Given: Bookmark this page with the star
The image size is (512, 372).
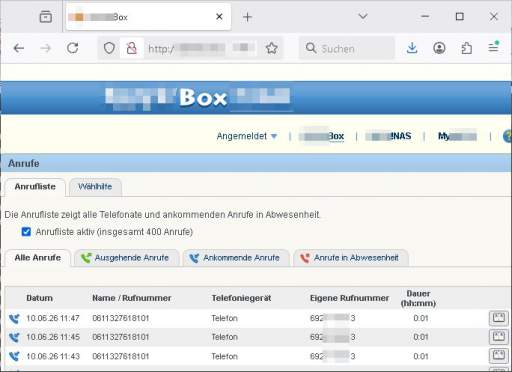Looking at the screenshot, I should coord(271,48).
